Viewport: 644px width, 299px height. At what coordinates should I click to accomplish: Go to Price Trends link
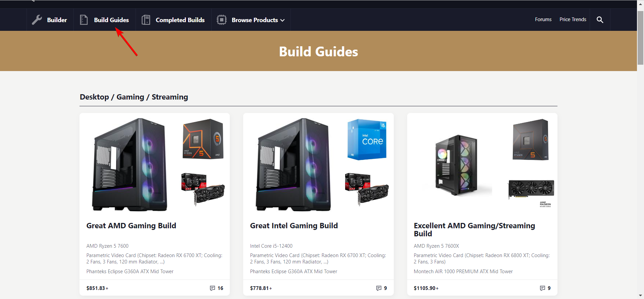click(x=573, y=19)
